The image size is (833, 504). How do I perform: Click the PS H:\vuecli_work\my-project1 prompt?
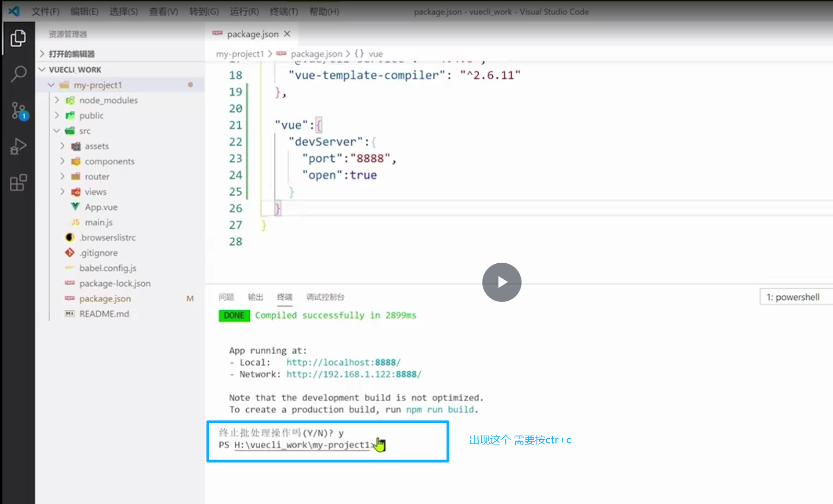tap(297, 445)
